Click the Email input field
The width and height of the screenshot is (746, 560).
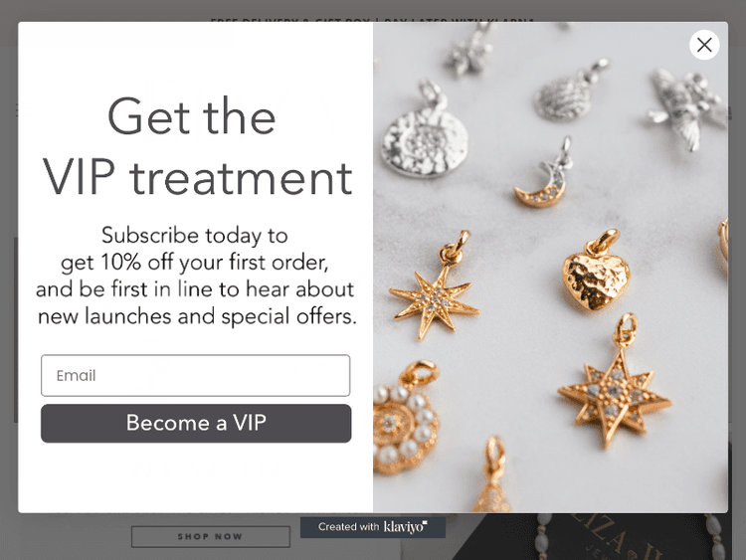click(196, 375)
